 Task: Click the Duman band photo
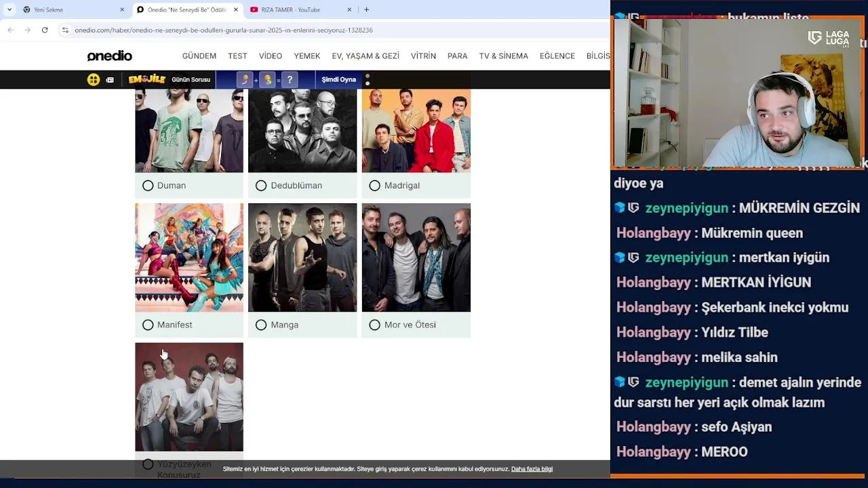coord(189,131)
